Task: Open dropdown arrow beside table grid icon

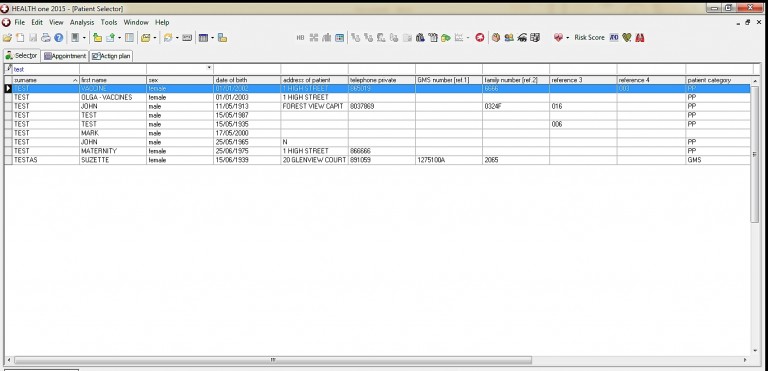Action: 212,38
